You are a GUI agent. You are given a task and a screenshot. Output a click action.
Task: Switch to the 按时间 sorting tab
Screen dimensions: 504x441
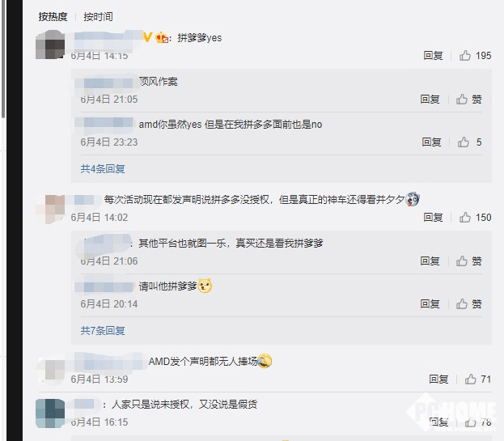click(99, 16)
